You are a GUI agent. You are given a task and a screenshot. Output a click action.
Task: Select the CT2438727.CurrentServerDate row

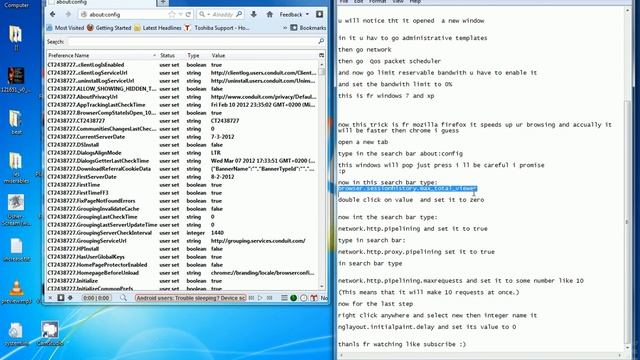pos(182,137)
